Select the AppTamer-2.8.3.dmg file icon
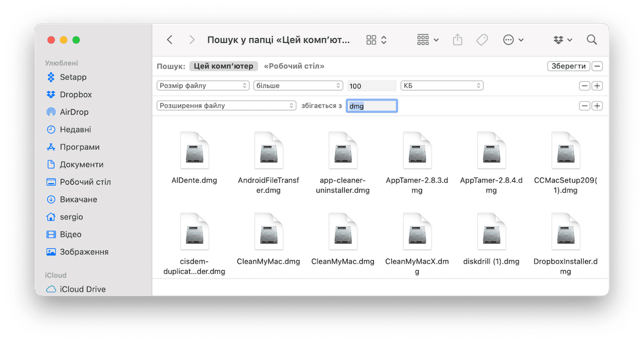The width and height of the screenshot is (644, 342). 417,151
